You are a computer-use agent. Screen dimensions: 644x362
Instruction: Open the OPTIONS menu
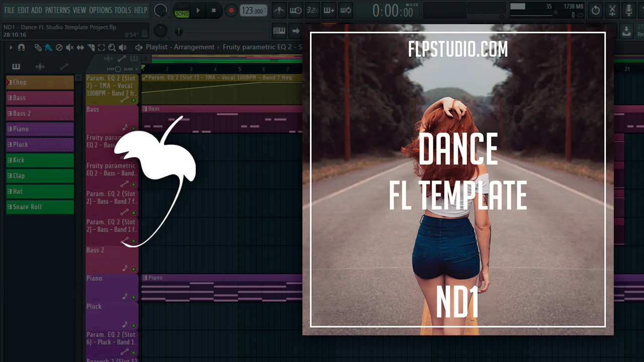click(100, 10)
